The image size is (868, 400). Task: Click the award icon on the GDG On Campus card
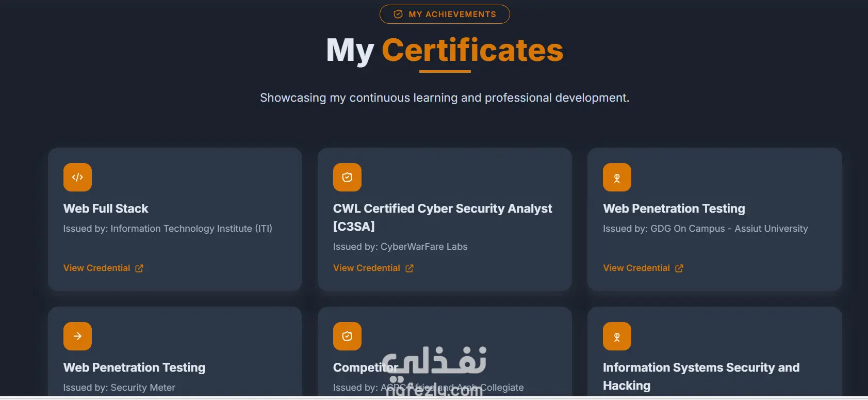617,177
